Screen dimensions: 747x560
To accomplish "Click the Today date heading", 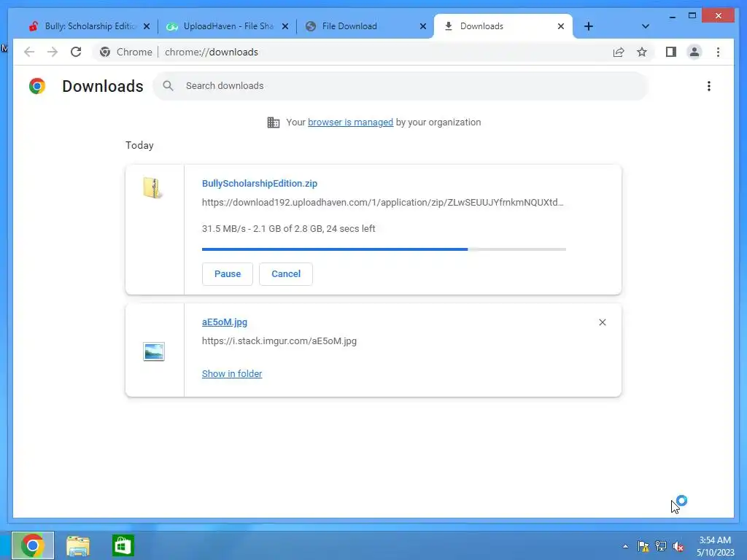I will 139,145.
